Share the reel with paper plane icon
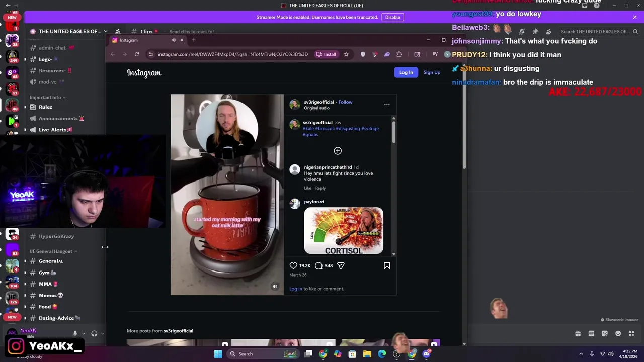The image size is (644, 362). click(341, 265)
